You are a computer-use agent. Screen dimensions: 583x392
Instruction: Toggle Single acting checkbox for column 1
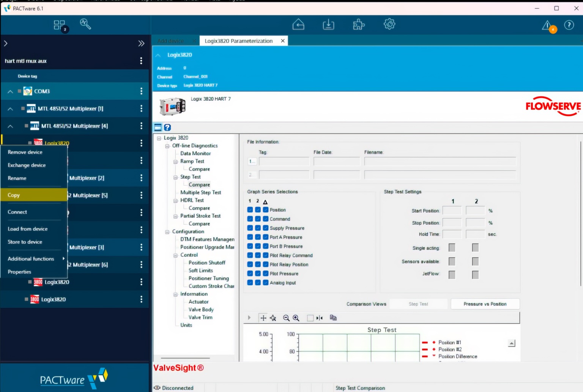pos(452,248)
